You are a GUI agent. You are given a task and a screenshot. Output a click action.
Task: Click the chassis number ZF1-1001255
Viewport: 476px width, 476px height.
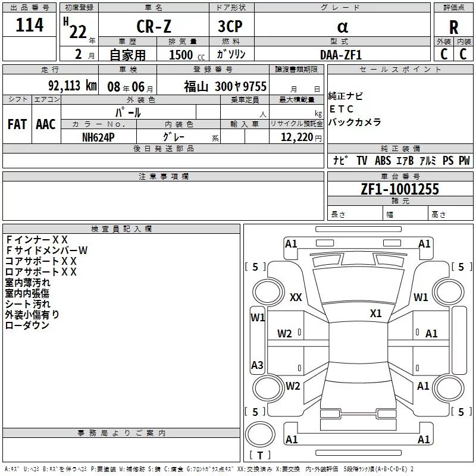click(x=399, y=189)
